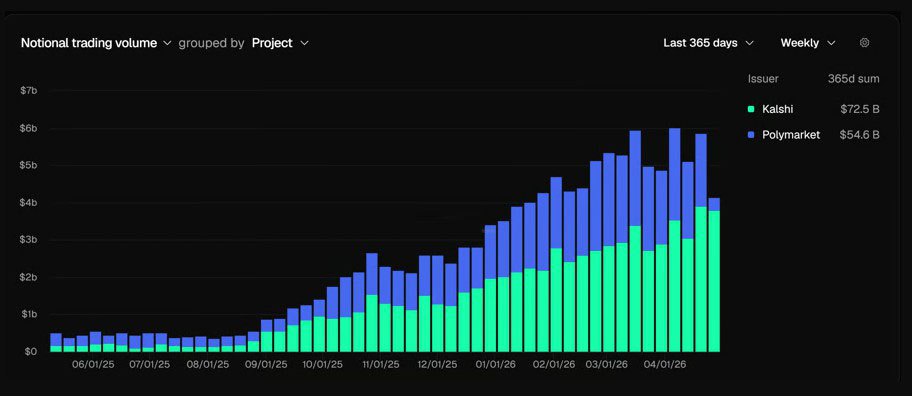Click the $7b y-axis label
912x396 pixels.
[29, 91]
